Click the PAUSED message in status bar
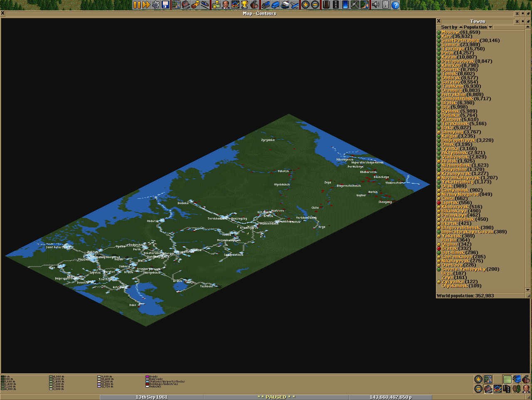Viewport: 532px width, 400px height. click(276, 397)
